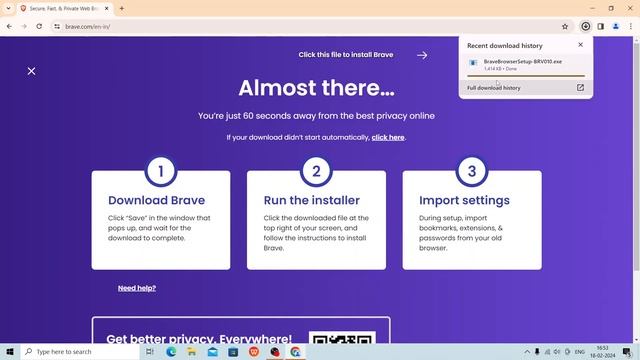Open the notification center icon
This screenshot has width=640, height=360.
tap(627, 351)
